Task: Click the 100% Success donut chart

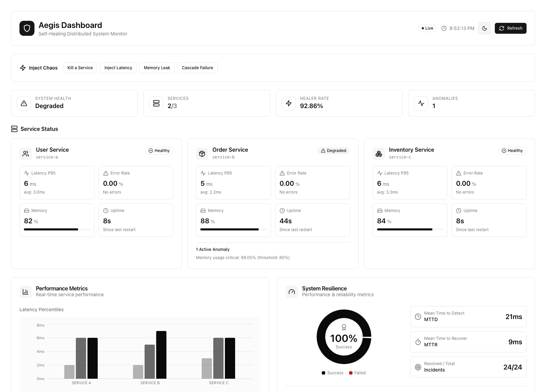Action: pos(344,337)
